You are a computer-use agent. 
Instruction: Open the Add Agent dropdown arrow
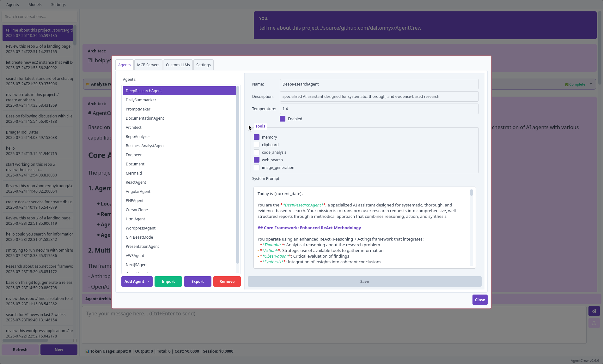pos(149,281)
